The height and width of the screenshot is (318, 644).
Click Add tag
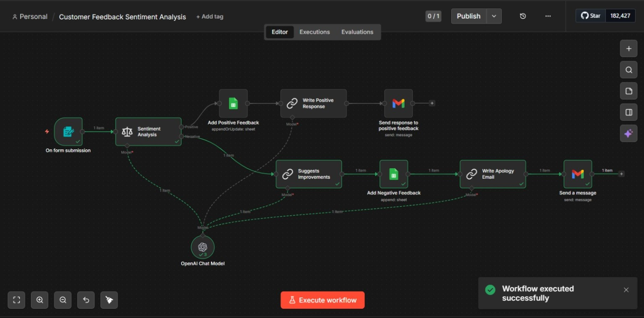click(210, 17)
